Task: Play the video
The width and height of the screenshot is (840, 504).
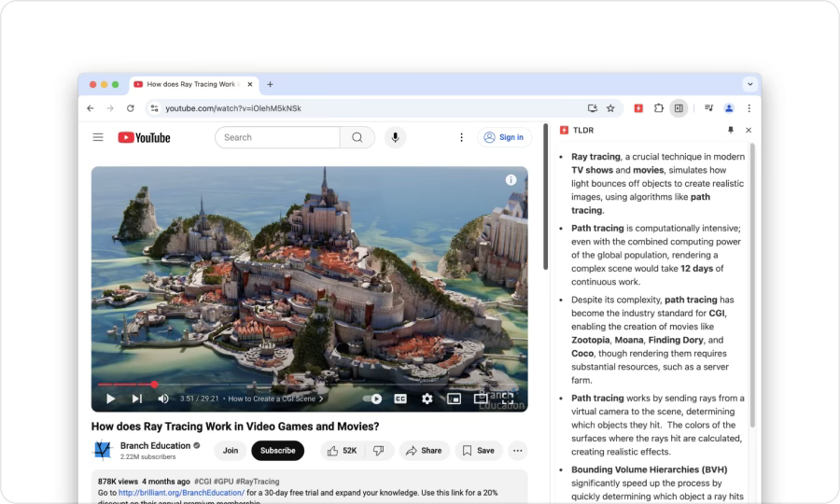Action: 110,399
